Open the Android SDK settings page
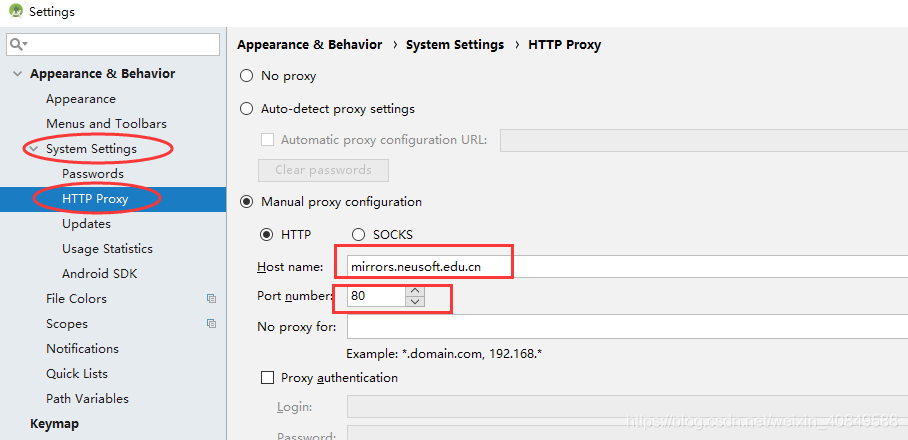 [x=99, y=274]
